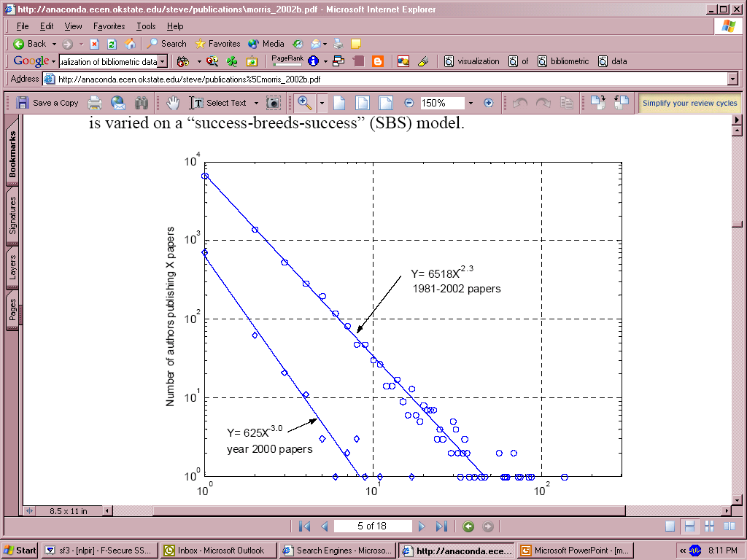This screenshot has height=560, width=747.
Task: Click the IE Home button
Action: coord(130,44)
